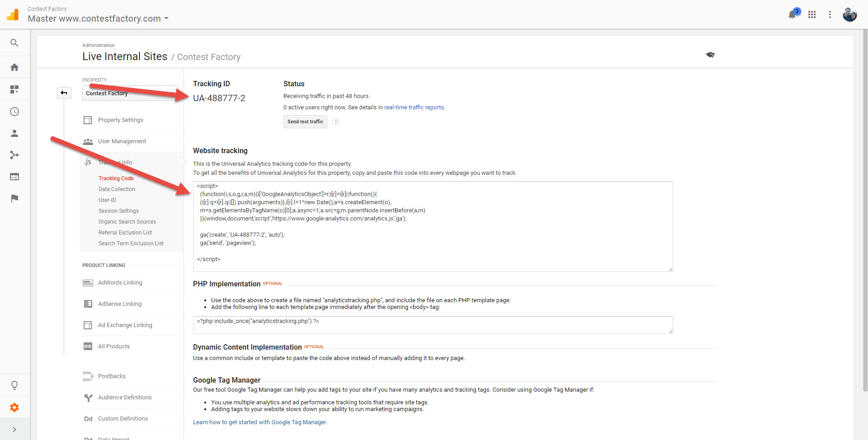Open Acquisition icon in sidebar
Screen dimensions: 868x440
[x=14, y=155]
